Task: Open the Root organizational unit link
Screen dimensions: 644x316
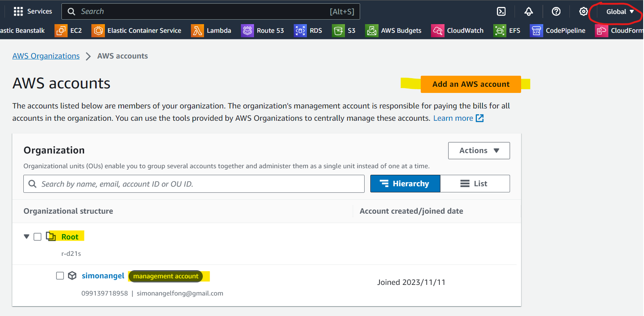Action: [x=70, y=237]
